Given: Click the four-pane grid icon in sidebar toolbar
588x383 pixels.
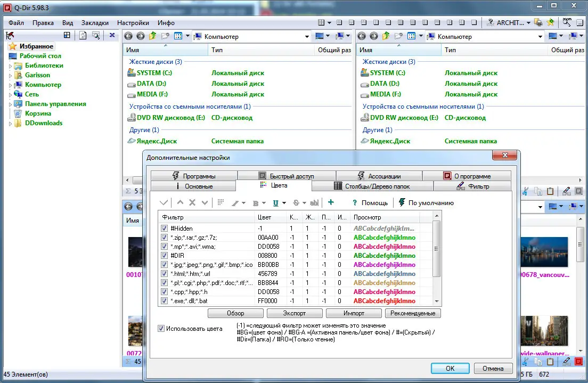Looking at the screenshot, I should [x=67, y=35].
